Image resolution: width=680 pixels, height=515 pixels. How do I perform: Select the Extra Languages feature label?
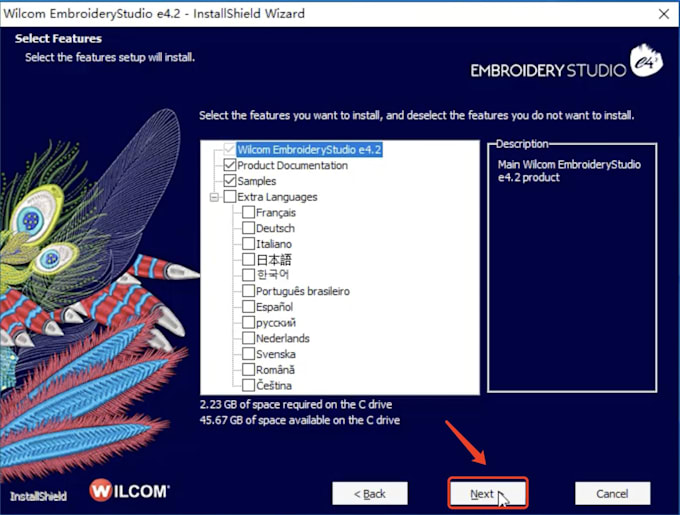tap(277, 197)
